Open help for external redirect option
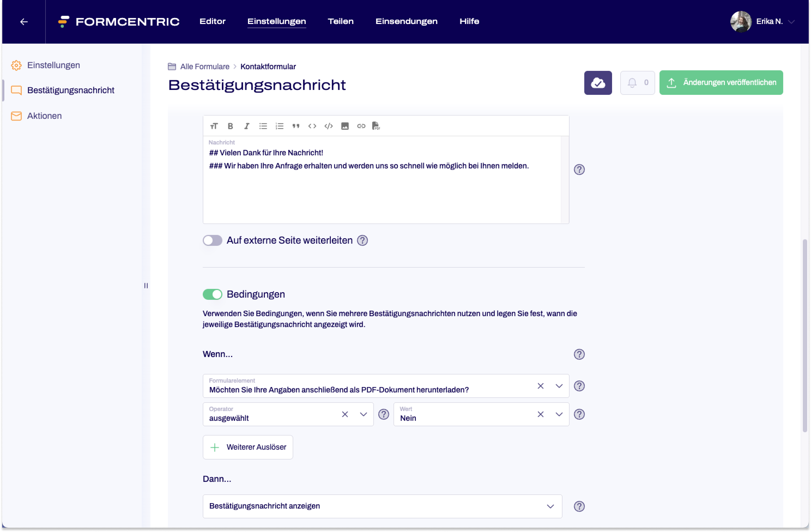Image resolution: width=811 pixels, height=532 pixels. [x=362, y=241]
